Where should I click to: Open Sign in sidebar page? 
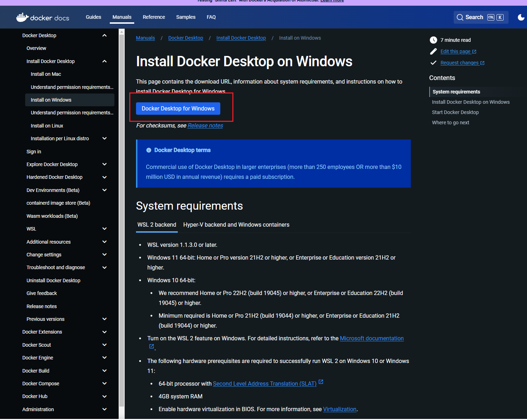click(34, 152)
